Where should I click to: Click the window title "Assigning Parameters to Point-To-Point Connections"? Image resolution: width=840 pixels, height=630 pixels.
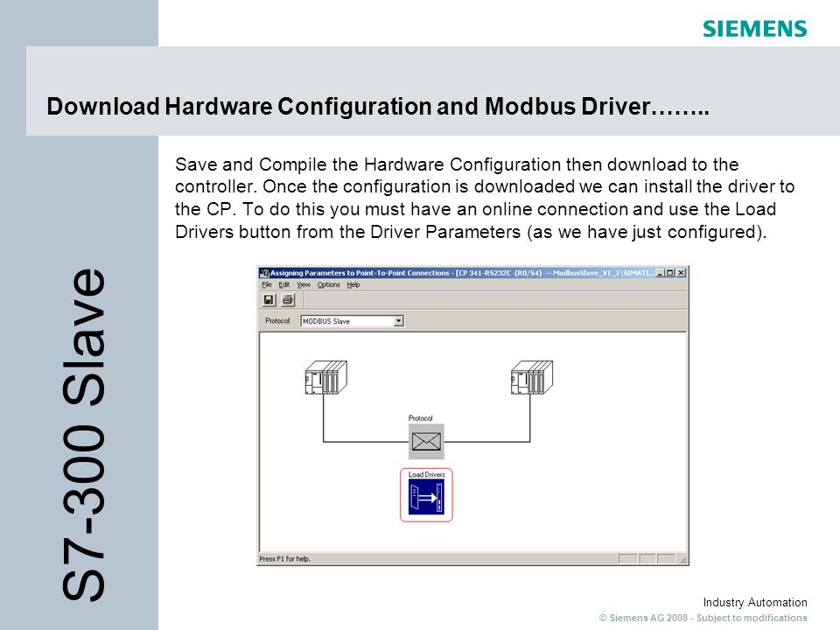(x=360, y=273)
